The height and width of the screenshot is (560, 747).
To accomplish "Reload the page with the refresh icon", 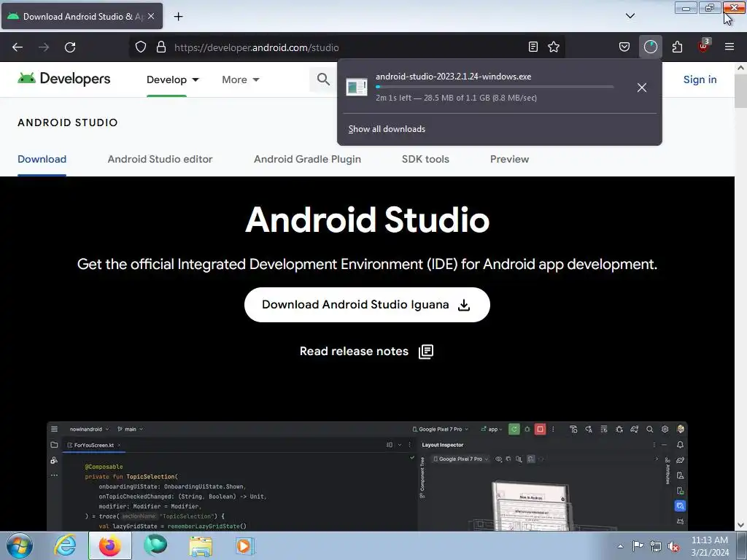I will coord(70,47).
